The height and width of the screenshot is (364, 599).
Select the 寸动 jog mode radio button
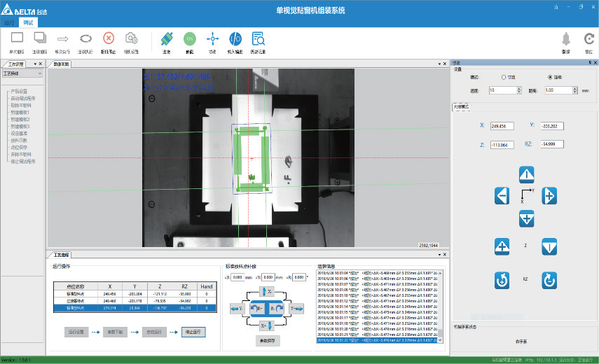[x=504, y=77]
